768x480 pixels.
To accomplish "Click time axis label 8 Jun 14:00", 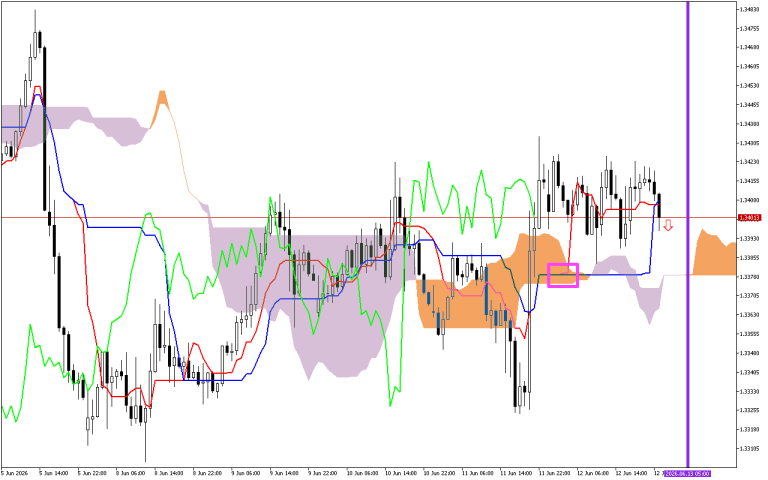I will coord(169,474).
